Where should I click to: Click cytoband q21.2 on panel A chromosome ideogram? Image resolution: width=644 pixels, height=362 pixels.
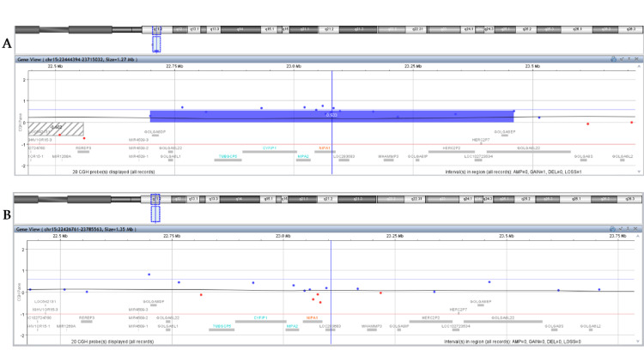[x=329, y=29]
